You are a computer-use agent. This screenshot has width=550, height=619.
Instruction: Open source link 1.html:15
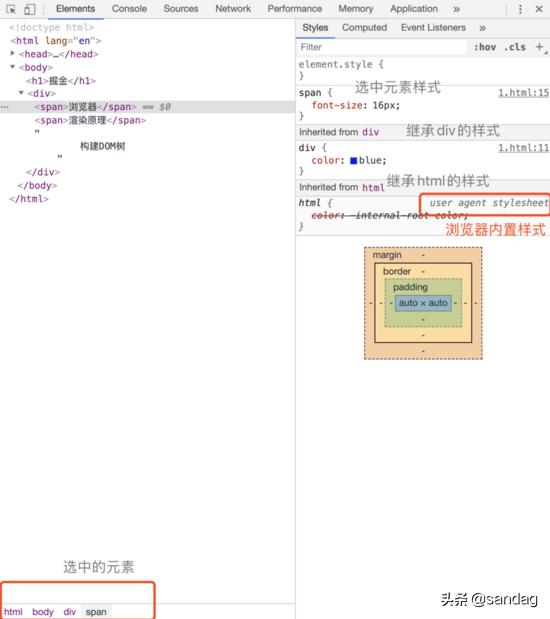point(523,93)
